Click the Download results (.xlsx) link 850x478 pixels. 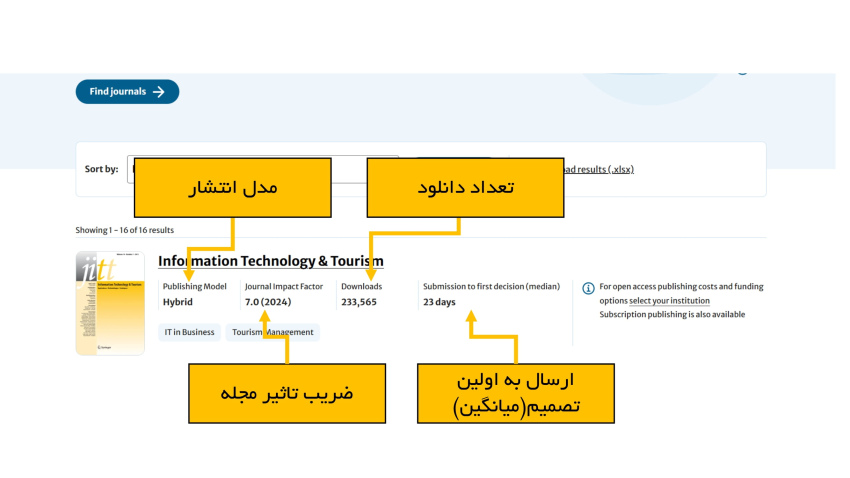coord(598,170)
